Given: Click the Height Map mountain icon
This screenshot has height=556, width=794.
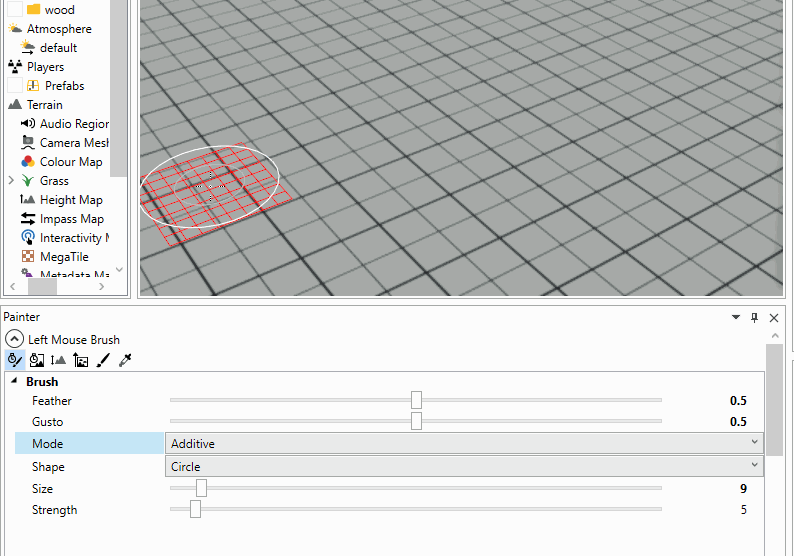Looking at the screenshot, I should point(27,199).
